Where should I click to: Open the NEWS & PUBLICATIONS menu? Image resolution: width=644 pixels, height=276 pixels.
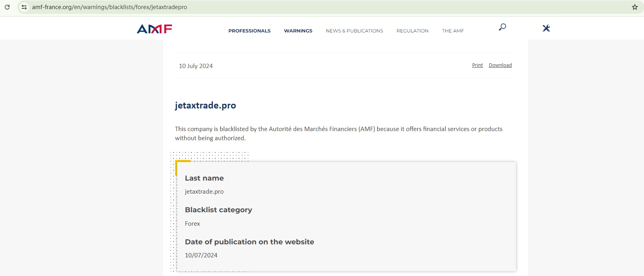point(354,31)
